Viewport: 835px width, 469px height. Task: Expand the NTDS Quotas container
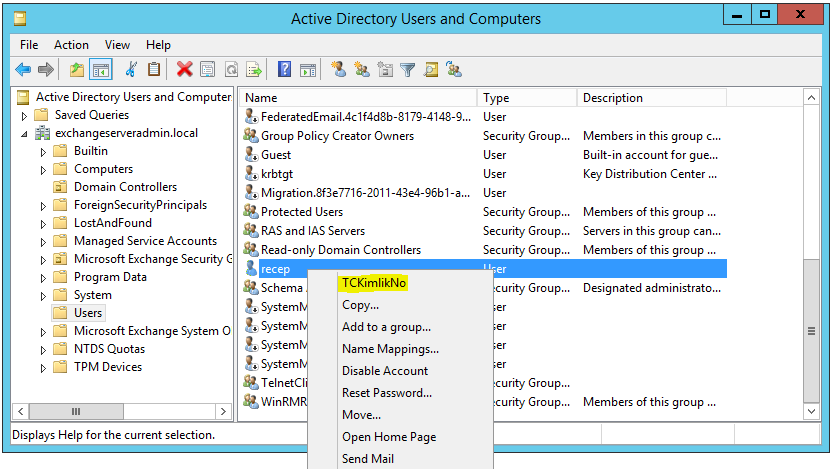click(43, 350)
